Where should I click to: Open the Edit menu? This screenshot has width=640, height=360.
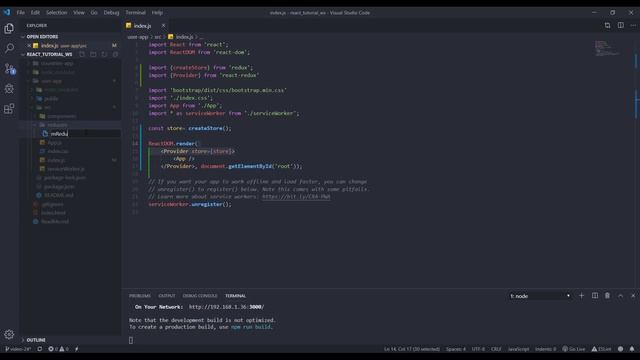[36, 13]
